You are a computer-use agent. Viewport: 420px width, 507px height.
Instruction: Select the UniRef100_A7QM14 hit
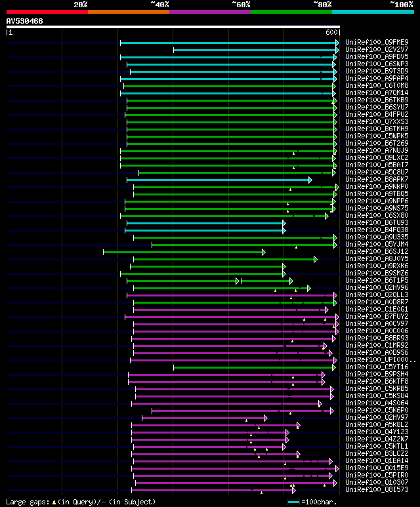coord(377,92)
